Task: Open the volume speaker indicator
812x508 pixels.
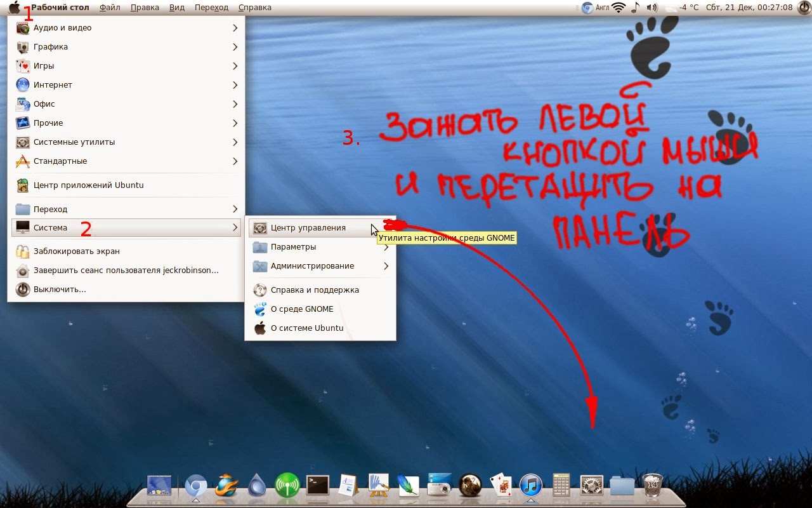Action: [x=652, y=8]
